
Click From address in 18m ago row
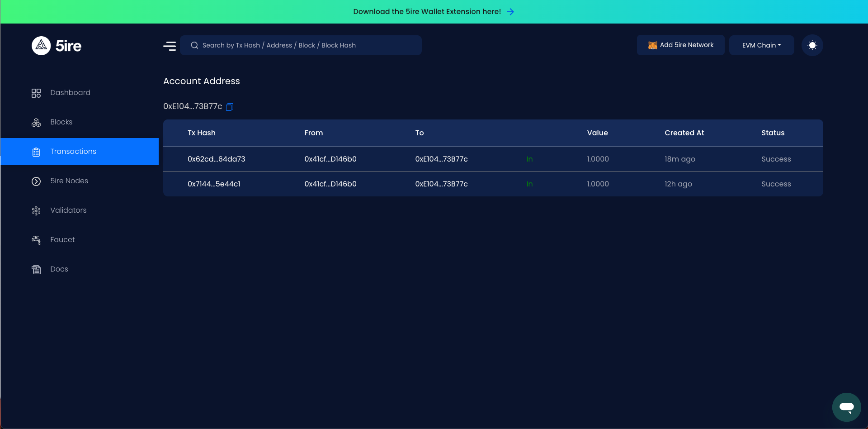pyautogui.click(x=330, y=159)
